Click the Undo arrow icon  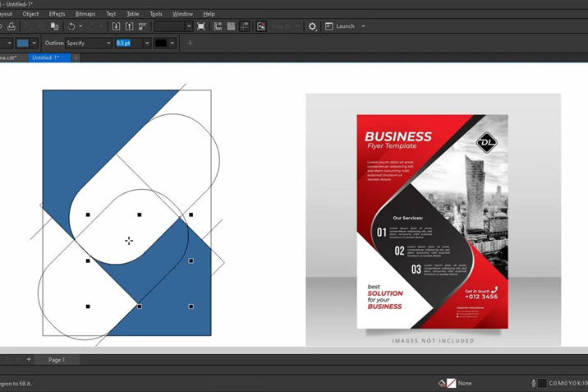(x=71, y=26)
